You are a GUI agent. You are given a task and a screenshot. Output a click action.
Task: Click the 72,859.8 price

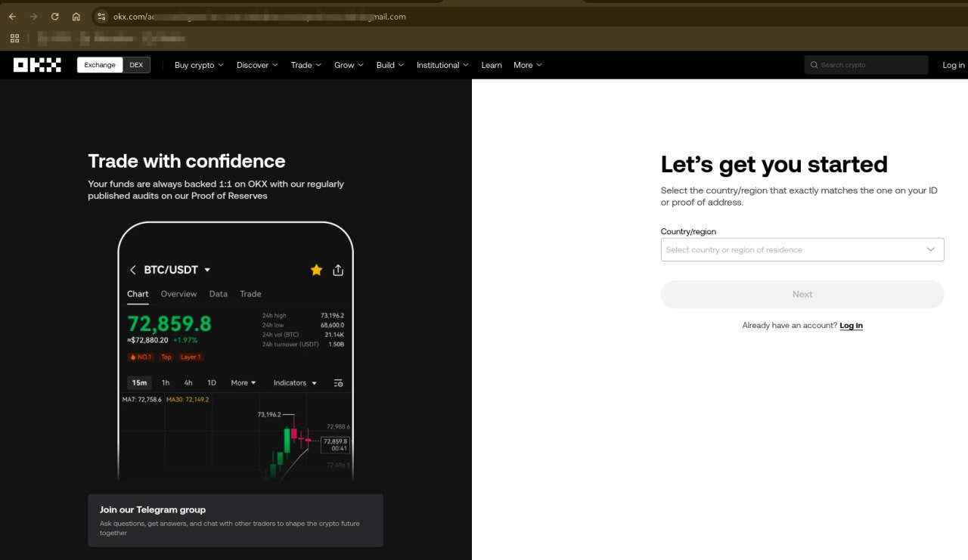pos(169,323)
